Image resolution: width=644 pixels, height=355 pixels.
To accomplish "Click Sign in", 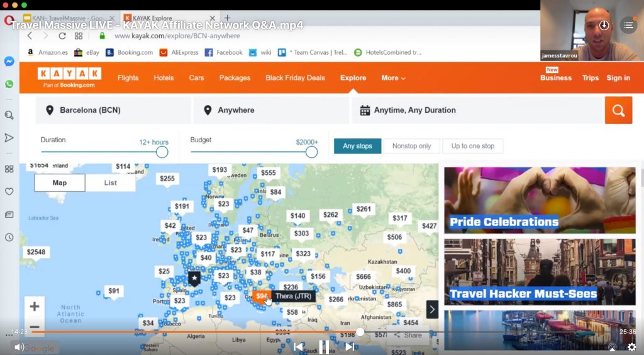I will pyautogui.click(x=618, y=77).
